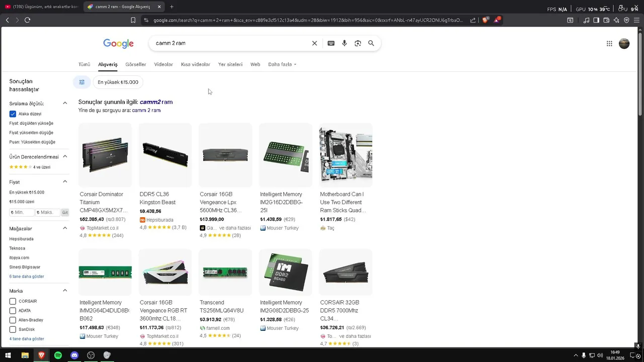Open the Brave Wallet icon

(606, 20)
